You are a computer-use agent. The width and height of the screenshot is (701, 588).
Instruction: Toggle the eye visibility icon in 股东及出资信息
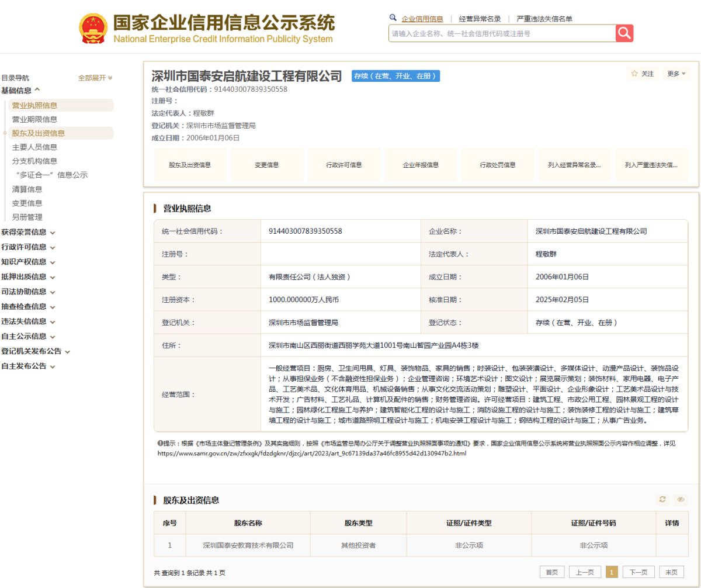coord(681,499)
